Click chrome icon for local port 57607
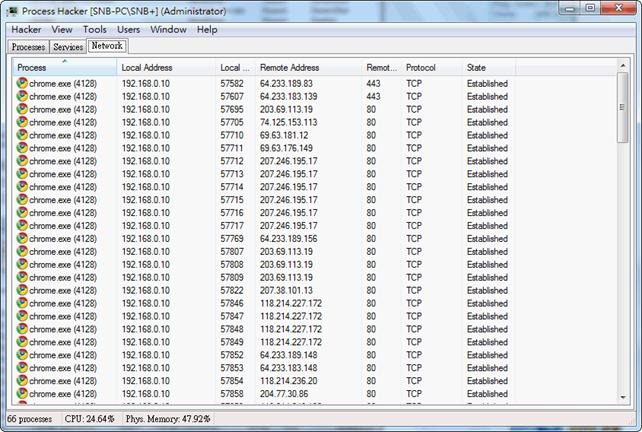The image size is (642, 432). pyautogui.click(x=22, y=96)
